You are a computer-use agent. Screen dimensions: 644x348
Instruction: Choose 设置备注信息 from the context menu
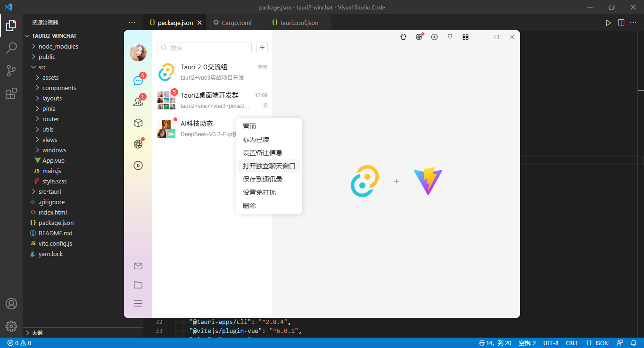(269, 153)
